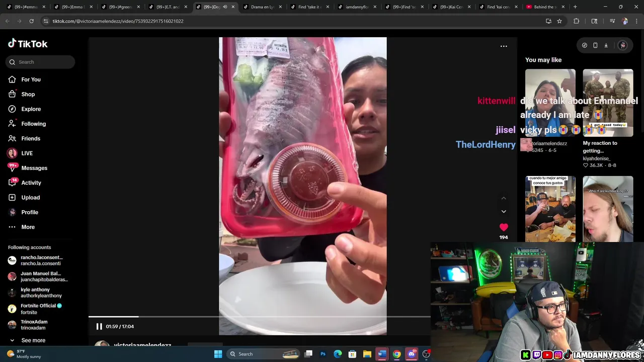Open Discord from the taskbar

tap(412, 354)
